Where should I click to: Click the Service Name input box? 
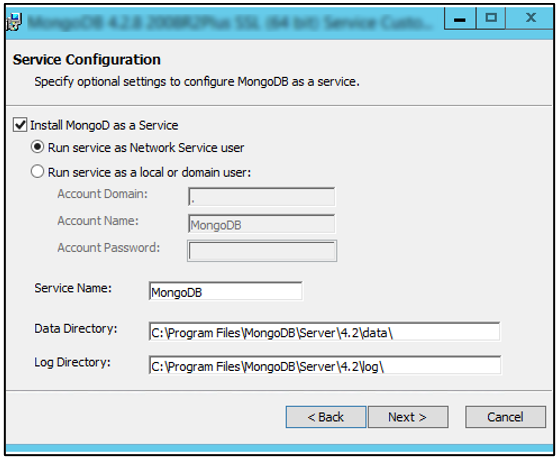point(226,291)
